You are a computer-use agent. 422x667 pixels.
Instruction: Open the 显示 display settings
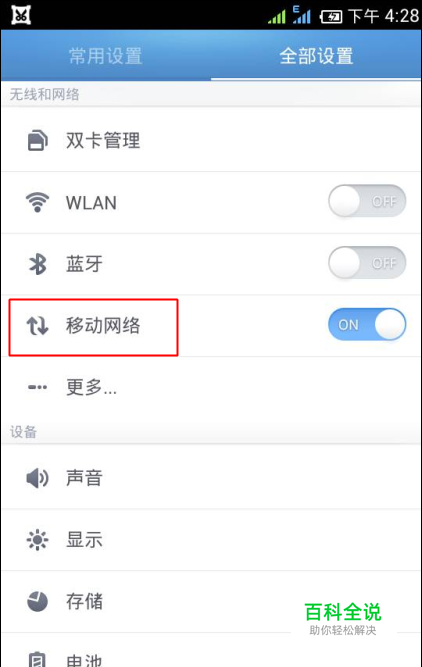[x=211, y=540]
